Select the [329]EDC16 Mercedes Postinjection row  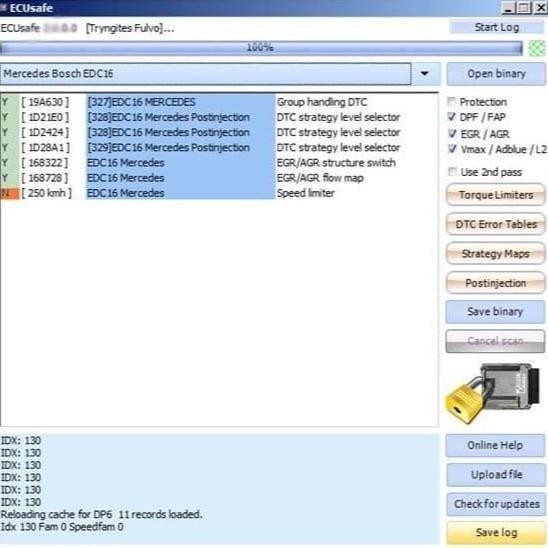point(219,147)
